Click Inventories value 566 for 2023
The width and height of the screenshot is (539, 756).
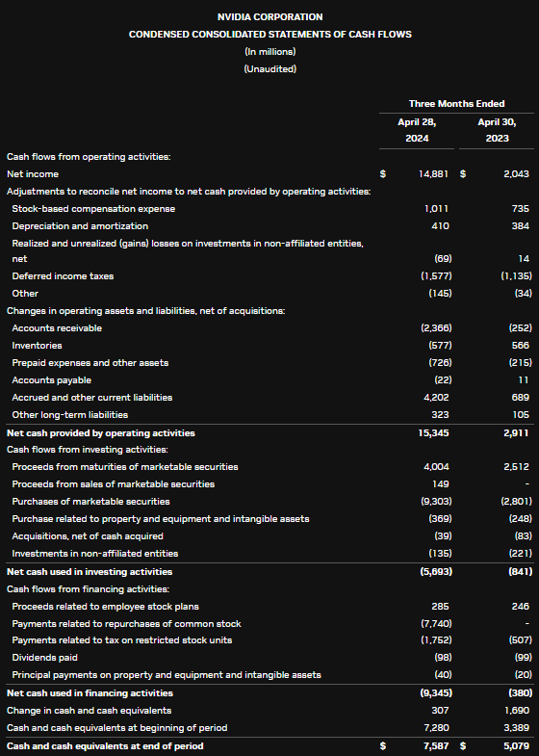pos(521,345)
